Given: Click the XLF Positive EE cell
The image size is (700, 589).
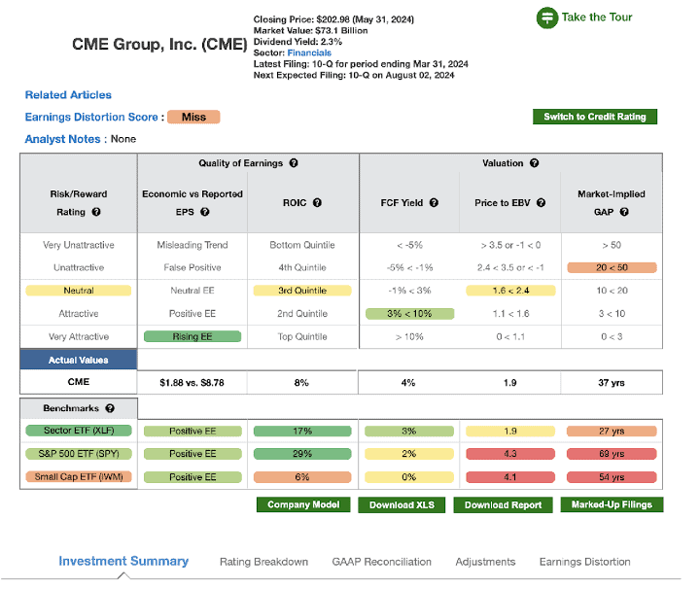Looking at the screenshot, I should coord(192,432).
